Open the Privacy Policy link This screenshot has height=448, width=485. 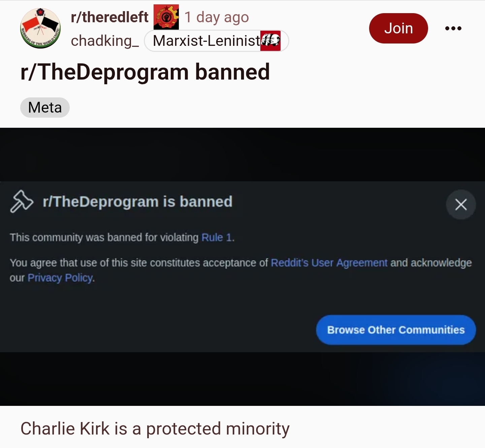pyautogui.click(x=60, y=278)
